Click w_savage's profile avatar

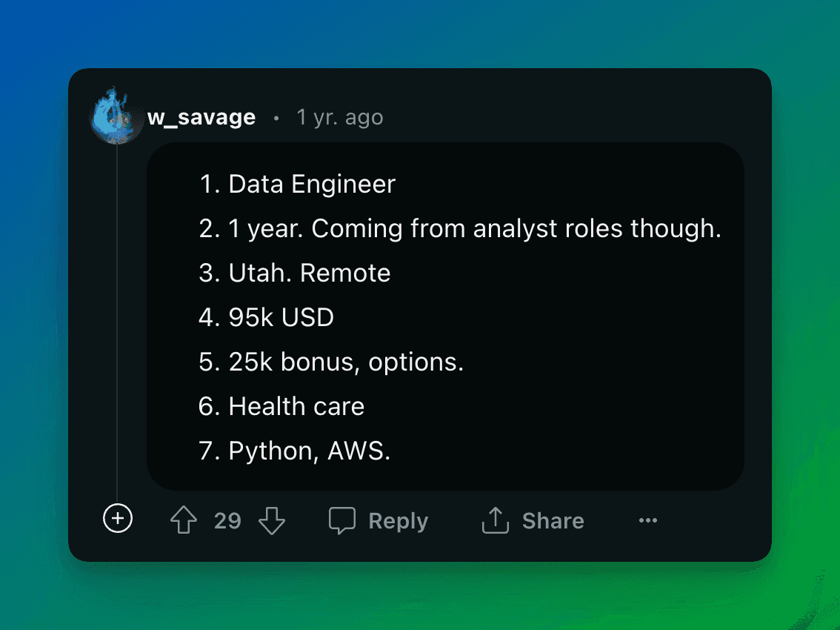(116, 116)
